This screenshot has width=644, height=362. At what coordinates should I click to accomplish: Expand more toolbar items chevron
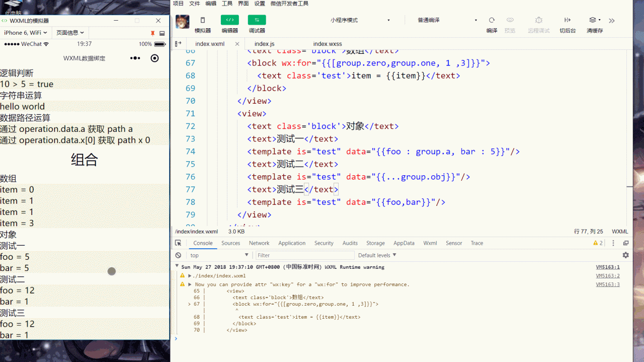[x=612, y=21]
